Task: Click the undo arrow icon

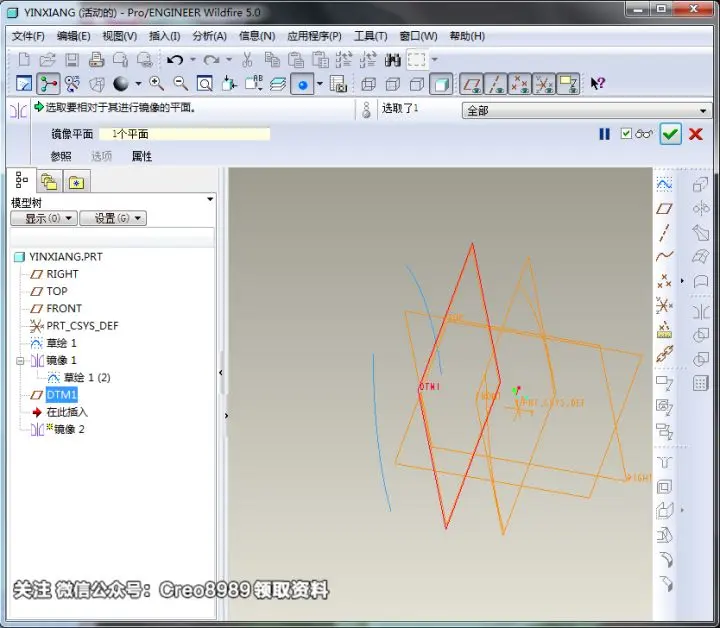Action: (175, 60)
